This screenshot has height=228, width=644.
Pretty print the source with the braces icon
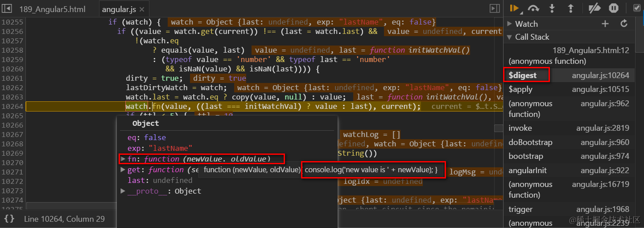click(9, 219)
